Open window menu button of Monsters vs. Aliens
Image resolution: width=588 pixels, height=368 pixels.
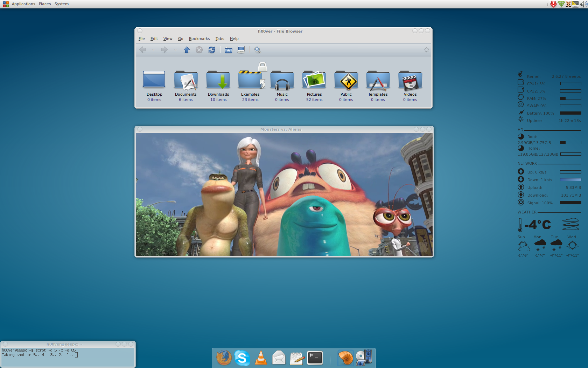coord(140,129)
